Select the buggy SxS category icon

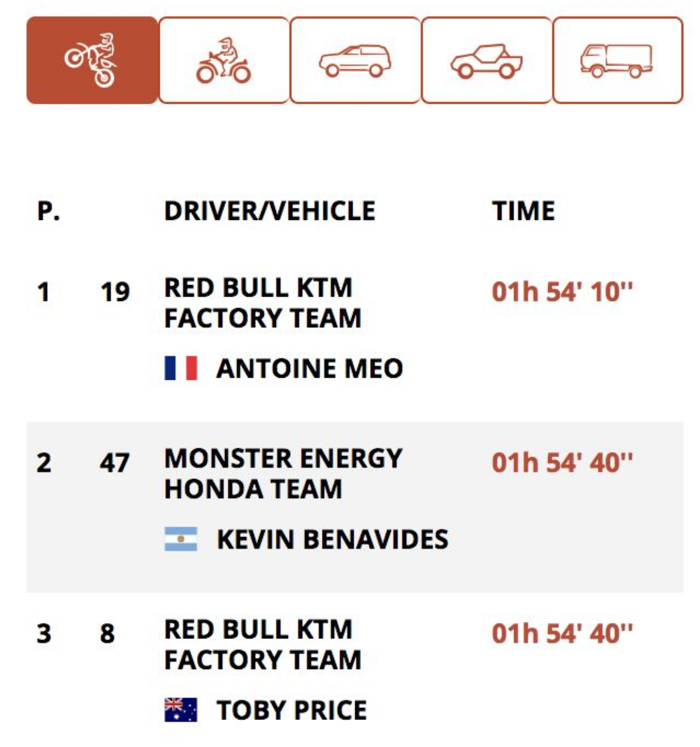click(x=487, y=60)
